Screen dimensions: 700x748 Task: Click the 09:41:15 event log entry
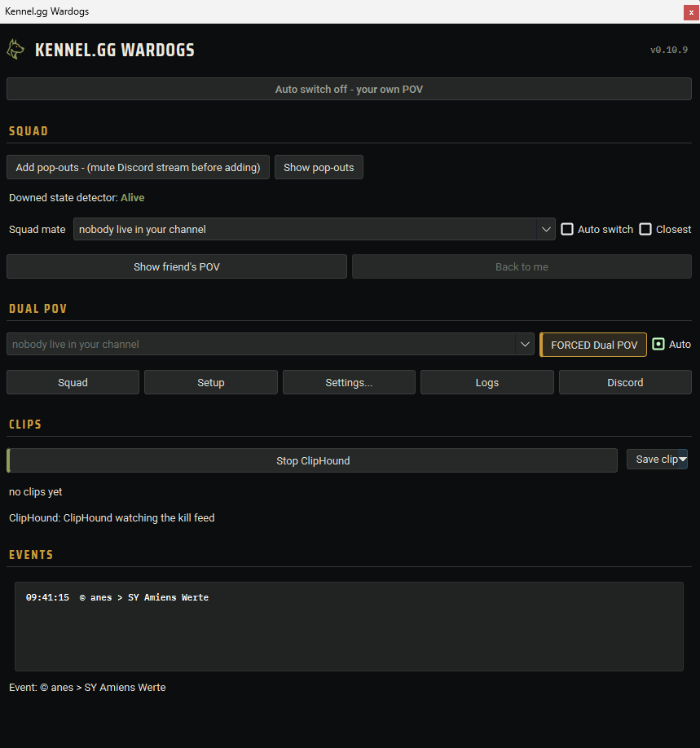click(117, 597)
